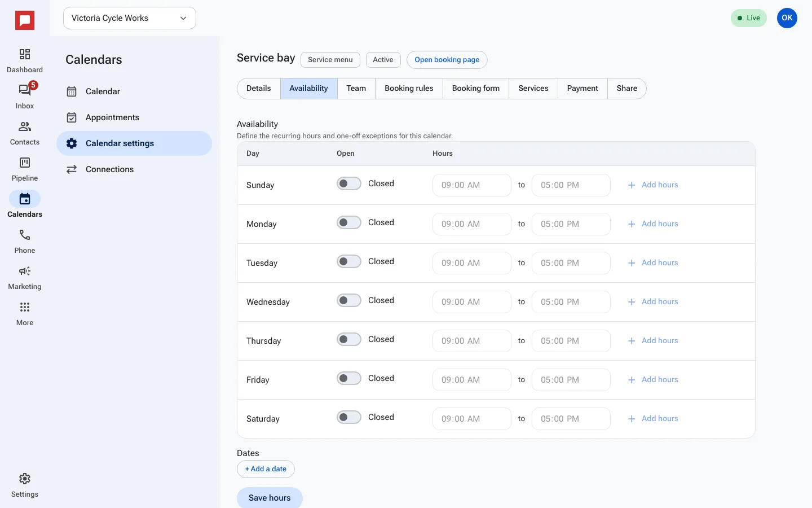Go to Contacts in the sidebar
Viewport: 812px width, 508px height.
click(25, 133)
